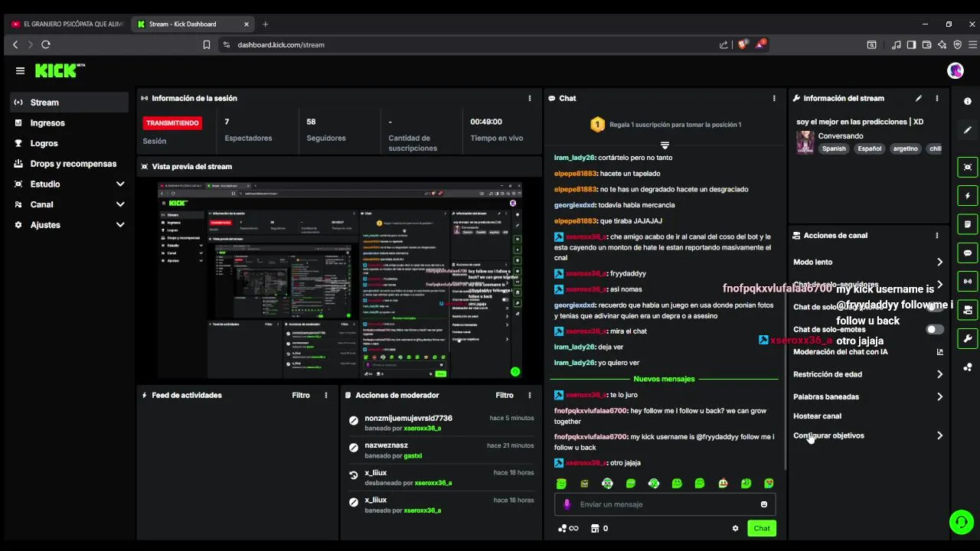Click the purple microphone icon in chat input
Image resolution: width=980 pixels, height=551 pixels.
[567, 504]
